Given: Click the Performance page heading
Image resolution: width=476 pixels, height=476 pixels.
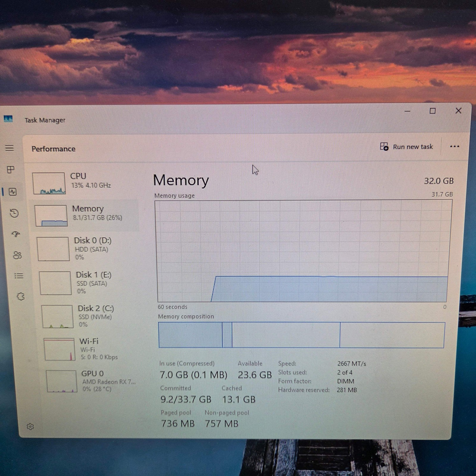Looking at the screenshot, I should [x=54, y=149].
